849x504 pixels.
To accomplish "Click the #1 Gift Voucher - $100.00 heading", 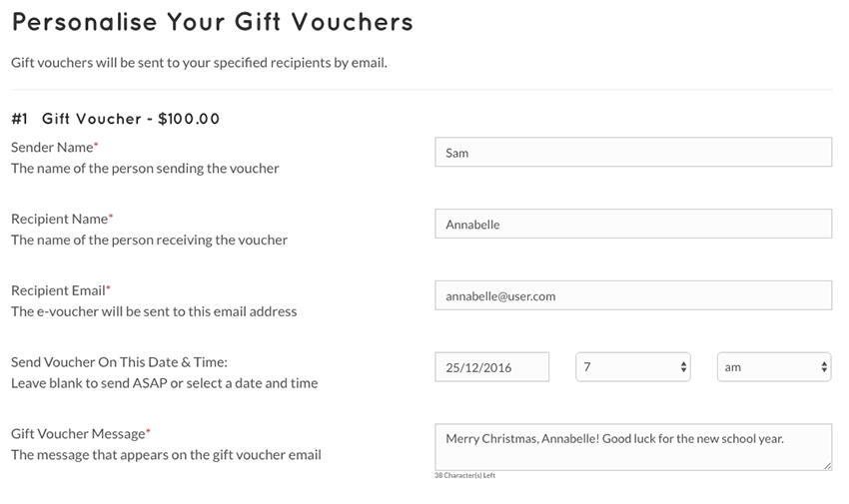I will tap(115, 119).
